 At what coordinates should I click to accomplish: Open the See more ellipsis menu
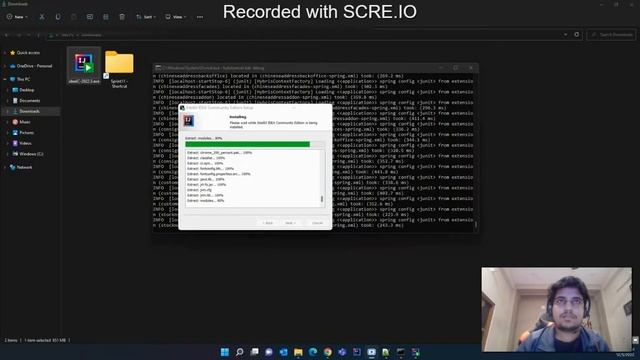[200, 17]
